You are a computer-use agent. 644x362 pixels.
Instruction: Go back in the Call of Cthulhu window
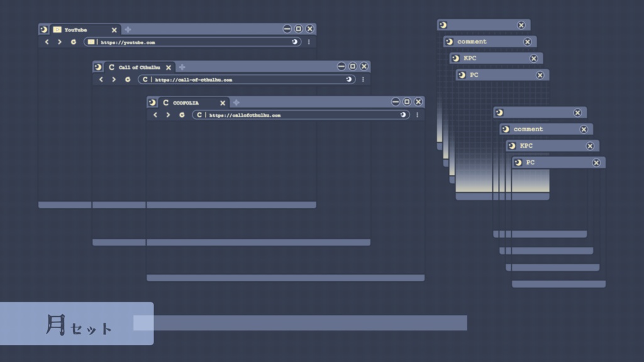[101, 79]
